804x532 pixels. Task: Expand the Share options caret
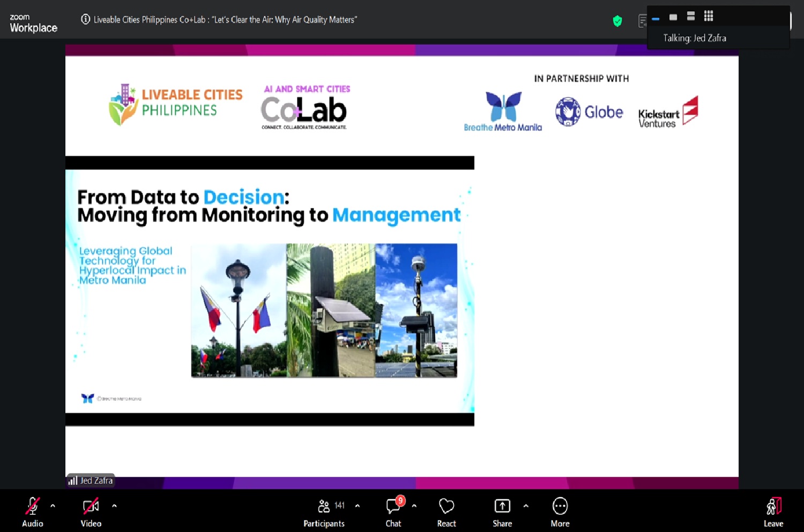click(x=526, y=505)
